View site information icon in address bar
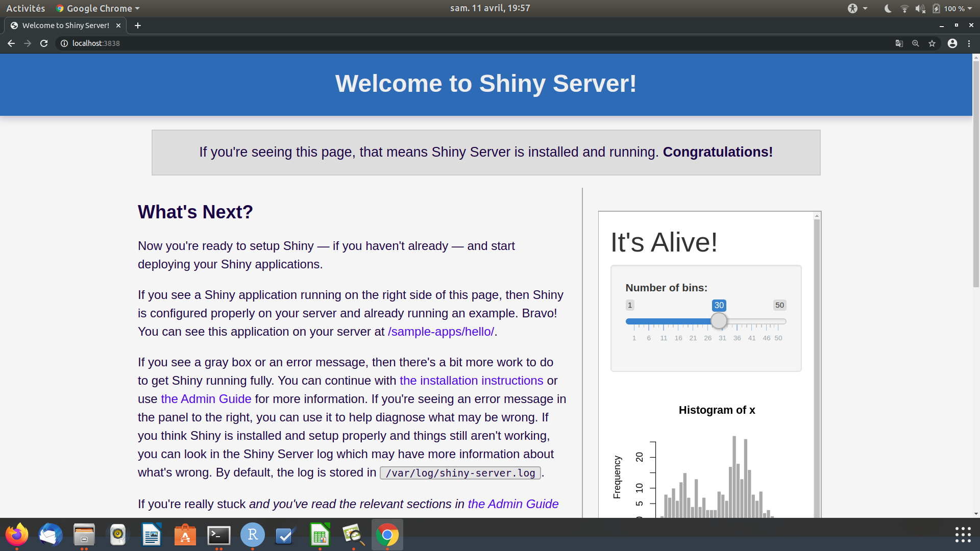 click(64, 43)
